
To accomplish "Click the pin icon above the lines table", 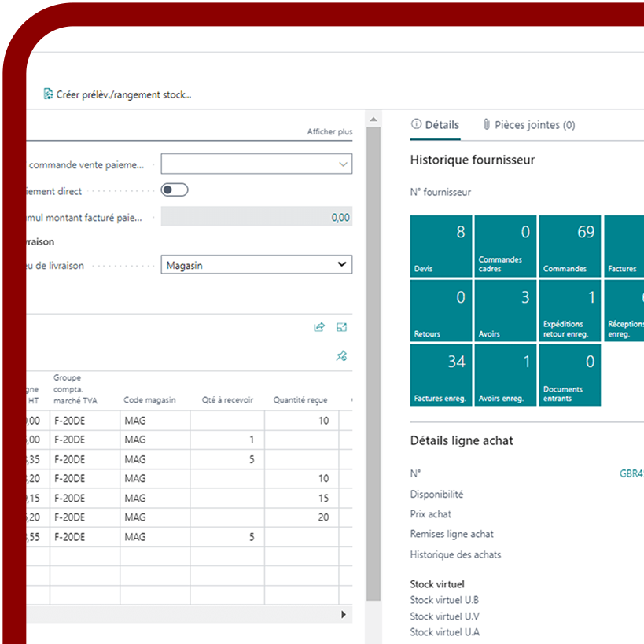I will (x=341, y=356).
